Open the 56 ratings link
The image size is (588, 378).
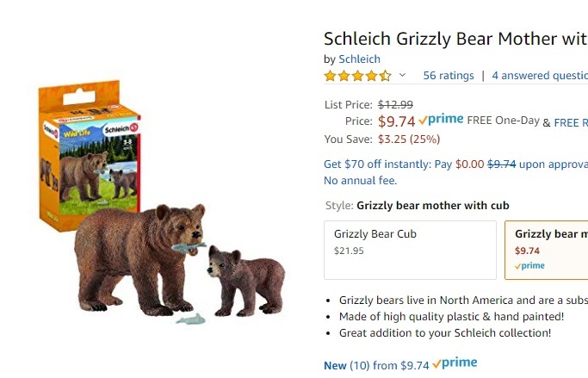click(449, 76)
